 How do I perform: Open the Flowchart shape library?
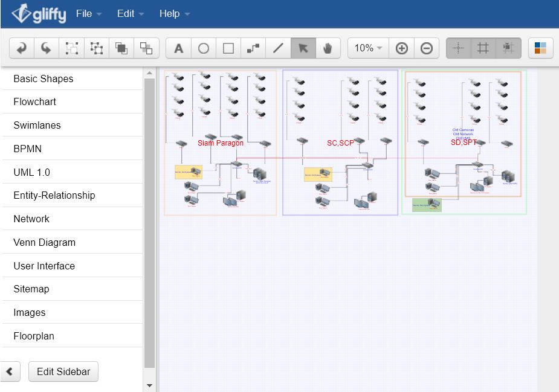(35, 101)
